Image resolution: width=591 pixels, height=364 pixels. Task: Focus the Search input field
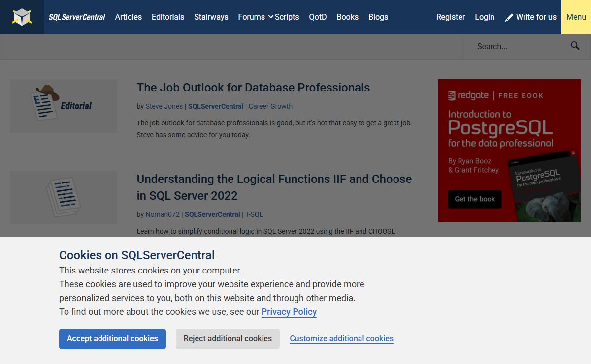[x=513, y=47]
